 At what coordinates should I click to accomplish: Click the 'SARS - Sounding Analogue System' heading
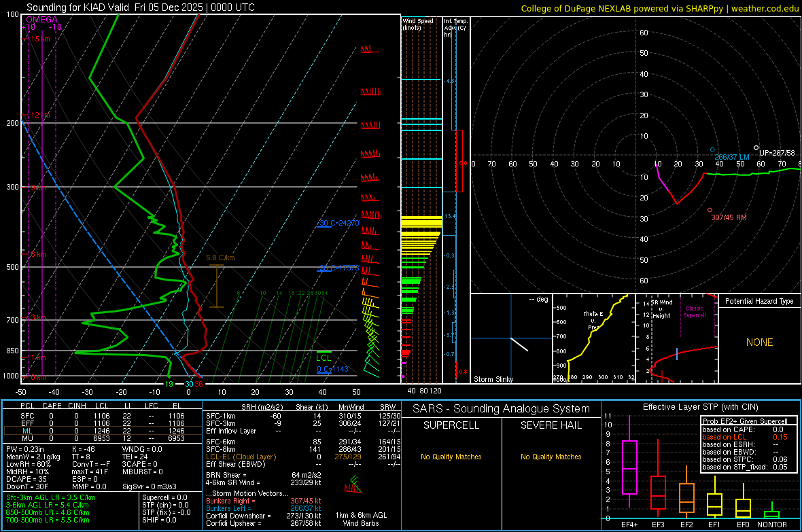click(502, 409)
